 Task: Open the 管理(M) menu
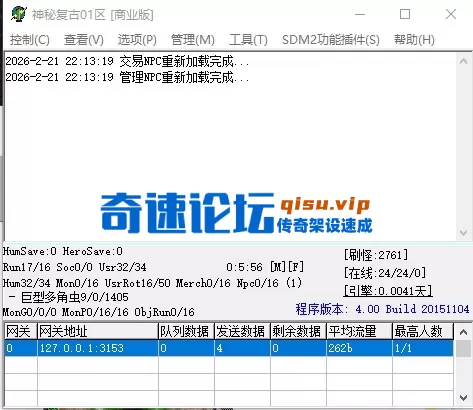[193, 40]
